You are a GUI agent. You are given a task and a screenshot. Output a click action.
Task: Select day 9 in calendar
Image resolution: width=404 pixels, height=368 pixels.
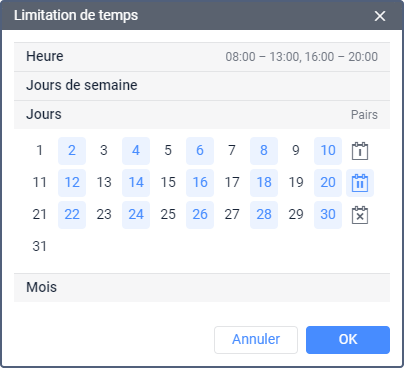tap(296, 151)
